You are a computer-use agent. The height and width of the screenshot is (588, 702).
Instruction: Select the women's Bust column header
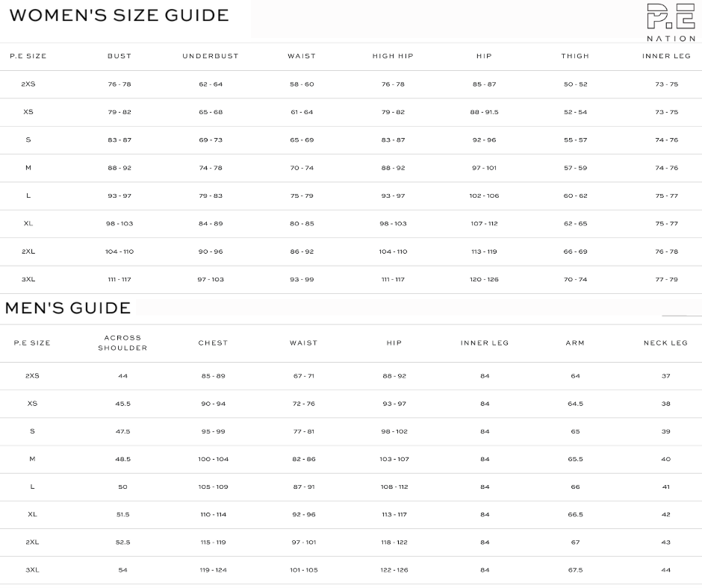(x=119, y=57)
